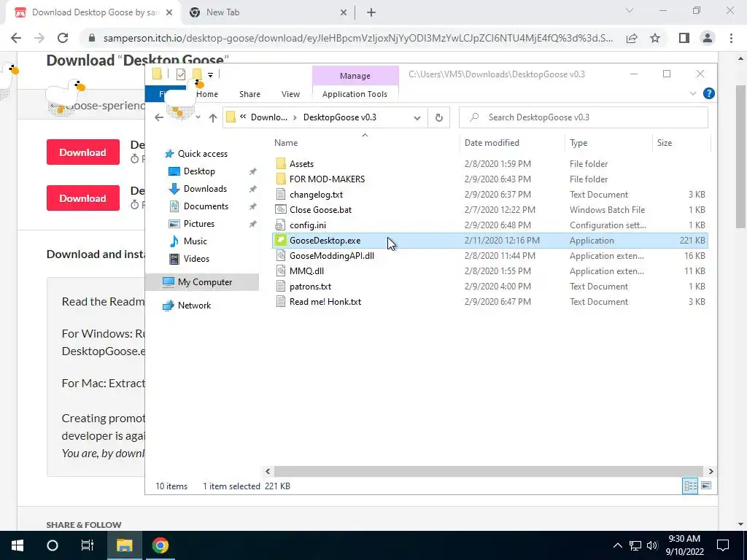Click the Manage contextual tab
Viewport: 747px width, 560px height.
[355, 76]
